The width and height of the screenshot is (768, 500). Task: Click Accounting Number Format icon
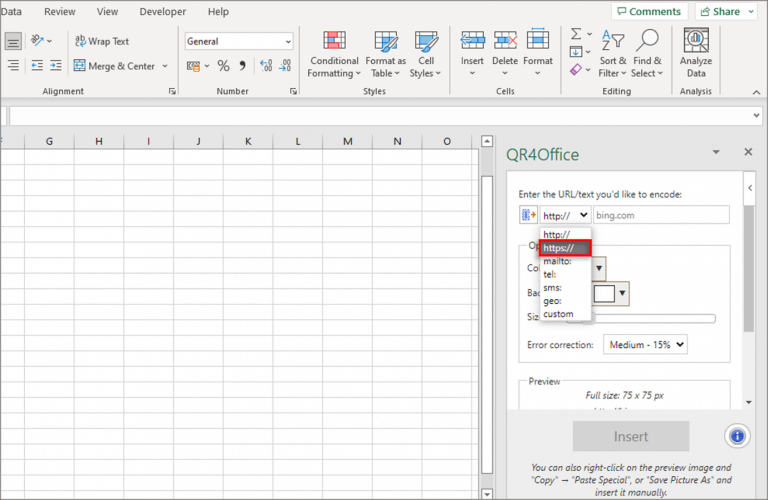coord(193,66)
